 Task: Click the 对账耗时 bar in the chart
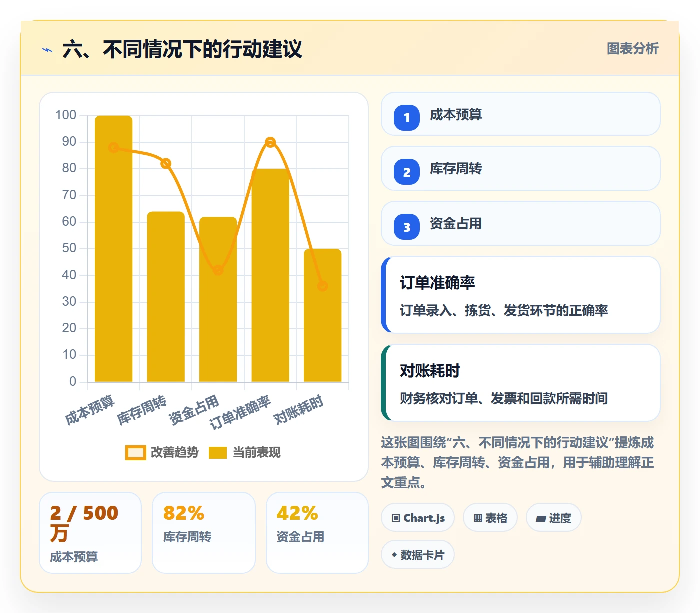323,315
